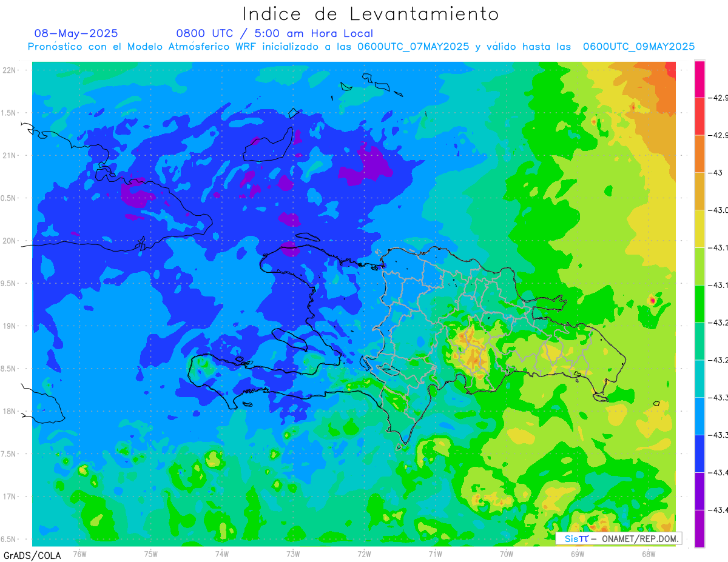
Task: Click the '21N' latitude label
Action: (x=10, y=155)
